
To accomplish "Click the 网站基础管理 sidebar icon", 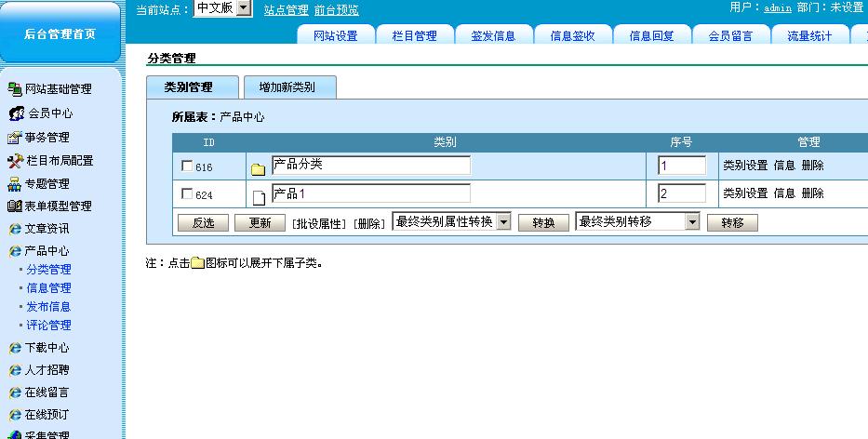I will (x=14, y=89).
